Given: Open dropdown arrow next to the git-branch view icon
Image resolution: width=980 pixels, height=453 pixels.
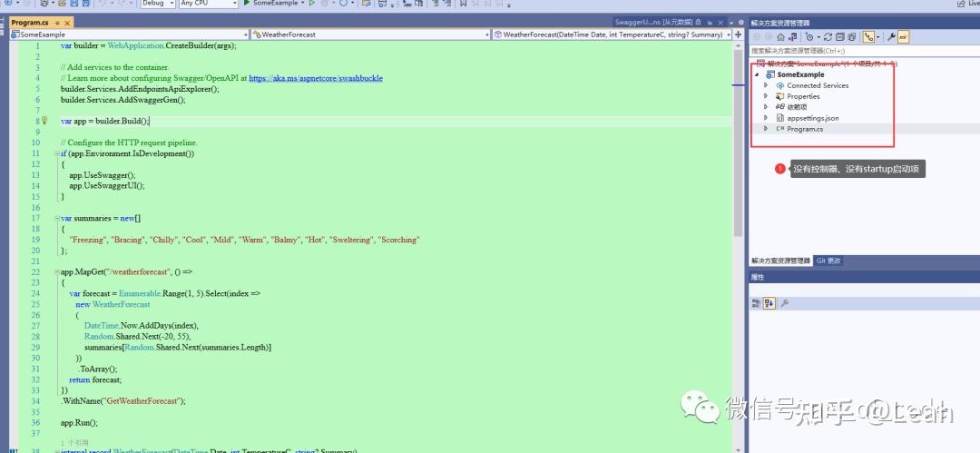Looking at the screenshot, I should pos(878,37).
